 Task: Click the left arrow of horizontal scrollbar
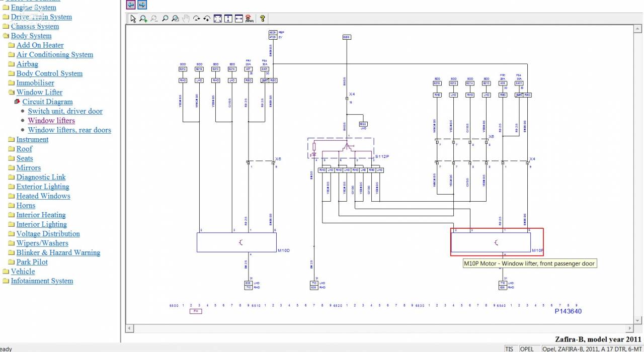click(129, 328)
